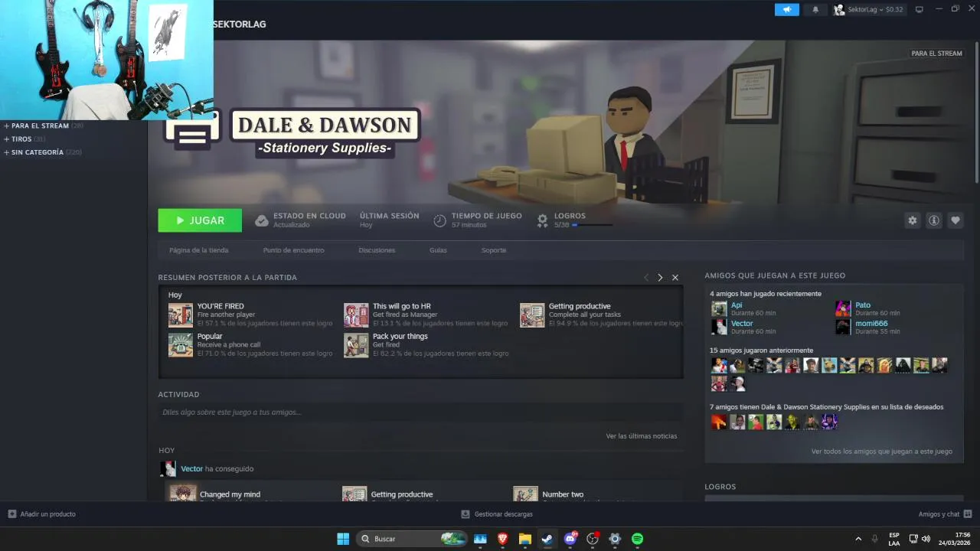Open game settings gear icon

pyautogui.click(x=912, y=220)
